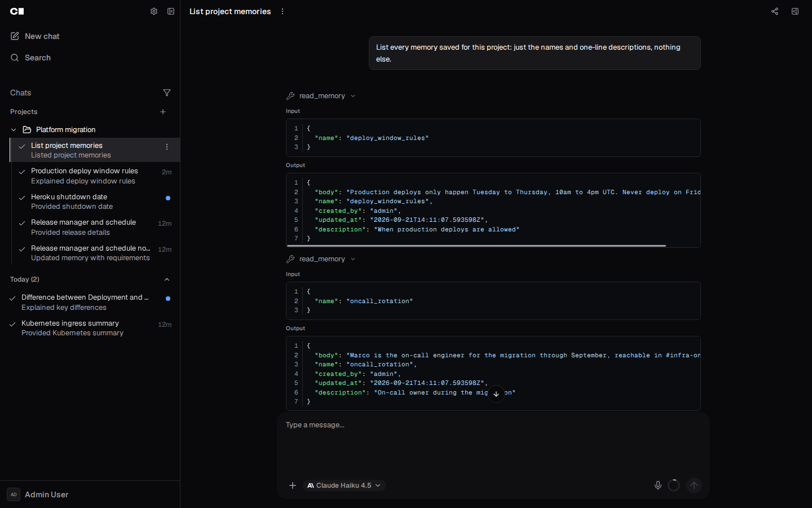Toggle the right side panel

(795, 11)
